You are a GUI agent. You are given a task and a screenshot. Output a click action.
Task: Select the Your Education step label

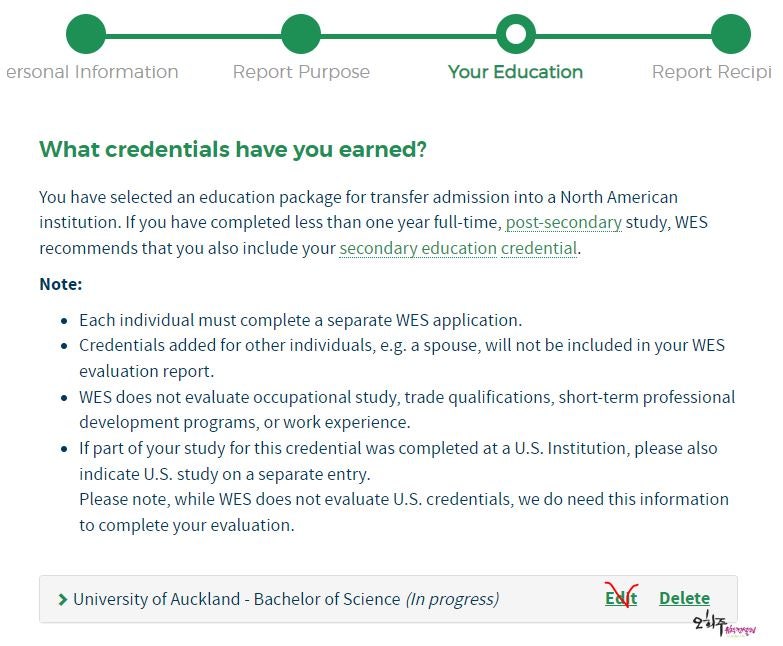coord(515,72)
